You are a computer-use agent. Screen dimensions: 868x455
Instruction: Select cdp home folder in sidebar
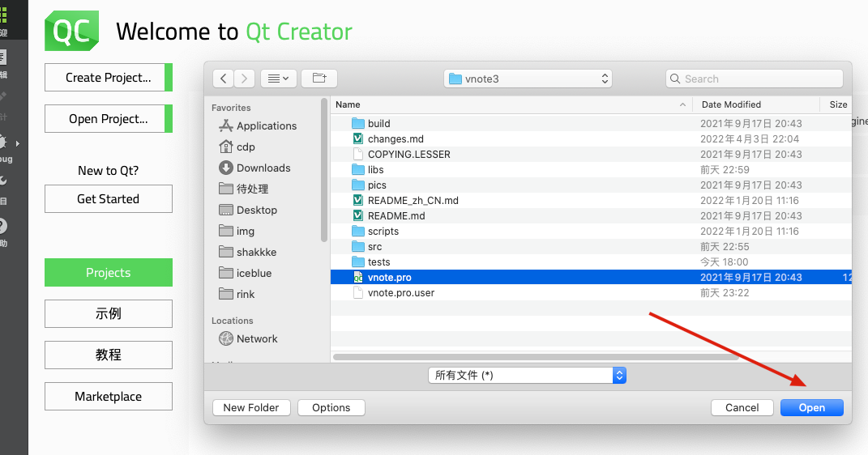click(x=237, y=147)
